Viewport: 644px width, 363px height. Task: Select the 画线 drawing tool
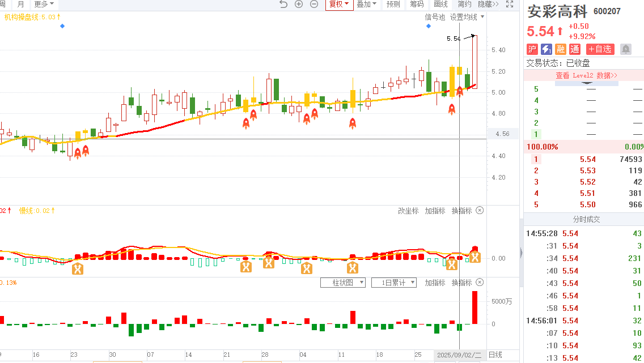click(440, 4)
